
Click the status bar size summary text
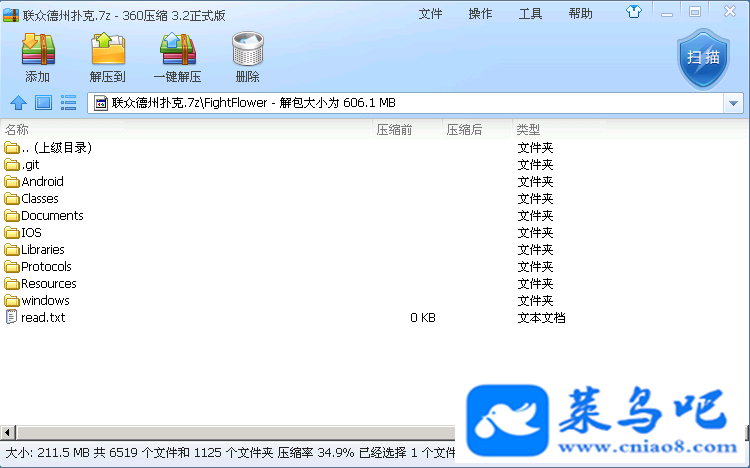tap(230, 453)
